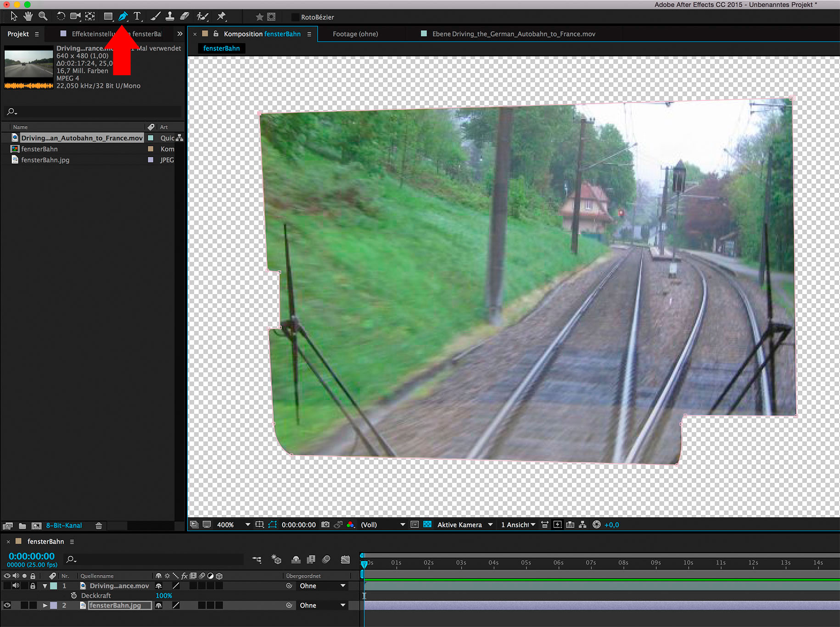840x627 pixels.
Task: Select the Horizontal Type tool
Action: pos(137,17)
